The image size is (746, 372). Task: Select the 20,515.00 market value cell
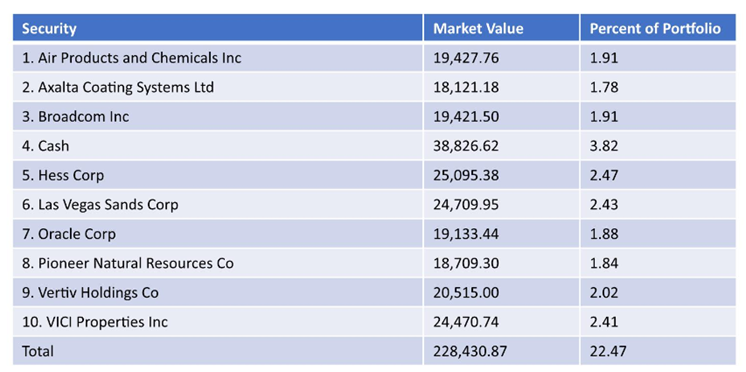(x=501, y=293)
